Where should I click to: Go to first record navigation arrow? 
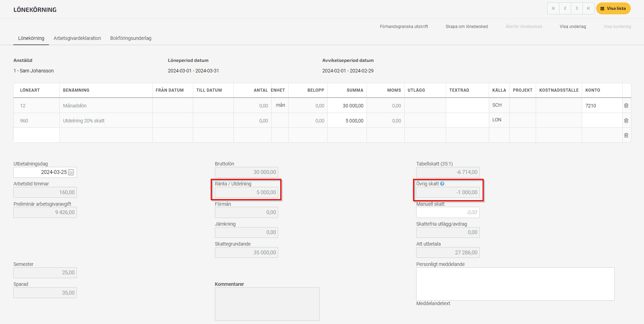tap(553, 8)
